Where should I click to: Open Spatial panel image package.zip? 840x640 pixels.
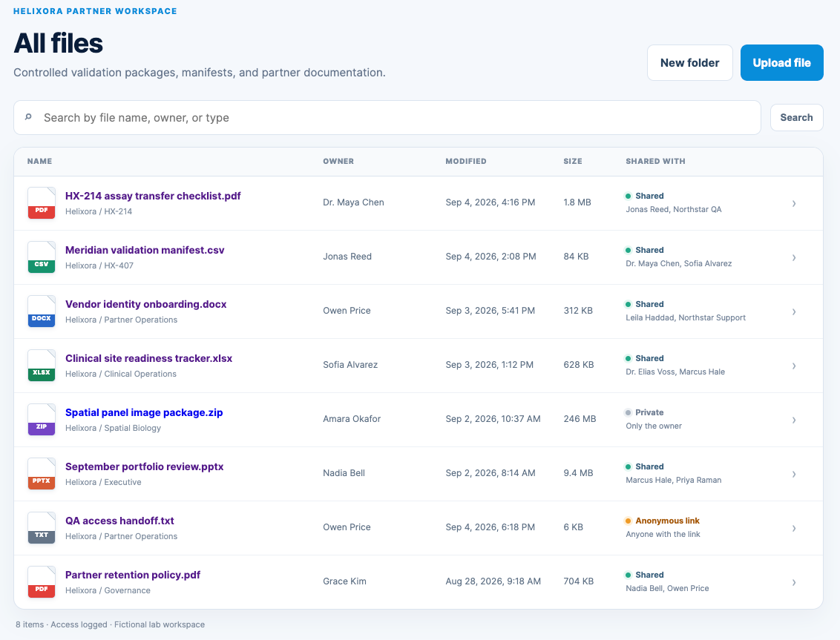[144, 412]
